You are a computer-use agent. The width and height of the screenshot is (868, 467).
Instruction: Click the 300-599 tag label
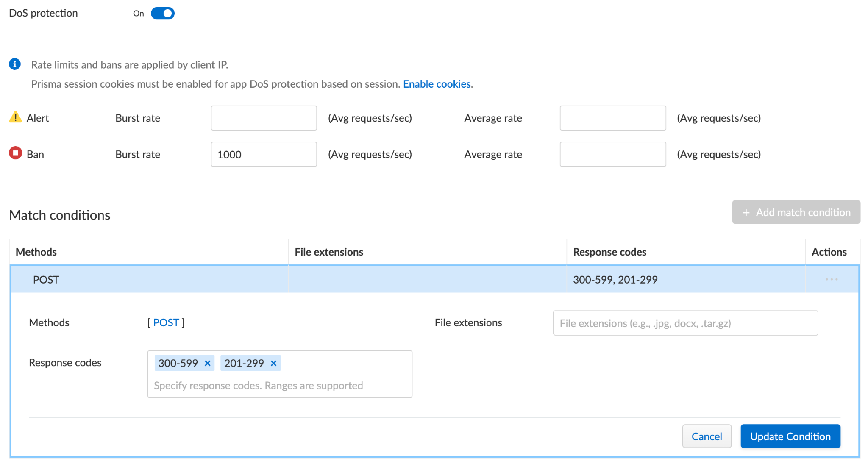click(178, 363)
